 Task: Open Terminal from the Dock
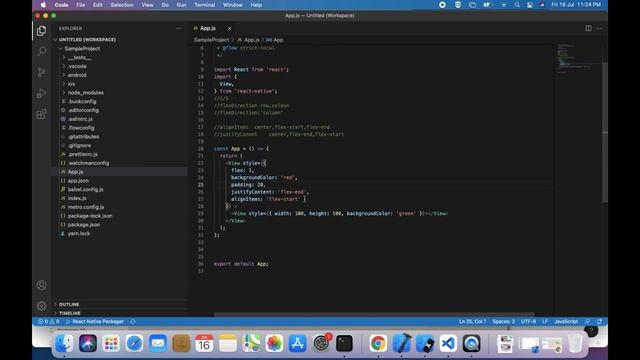click(x=344, y=343)
